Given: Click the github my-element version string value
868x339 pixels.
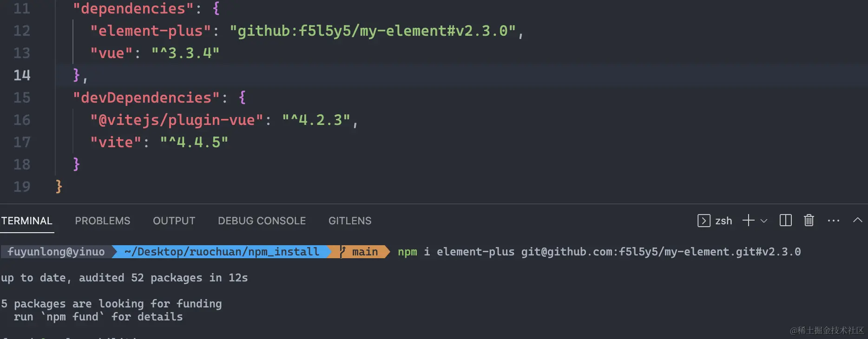Looking at the screenshot, I should (x=373, y=31).
